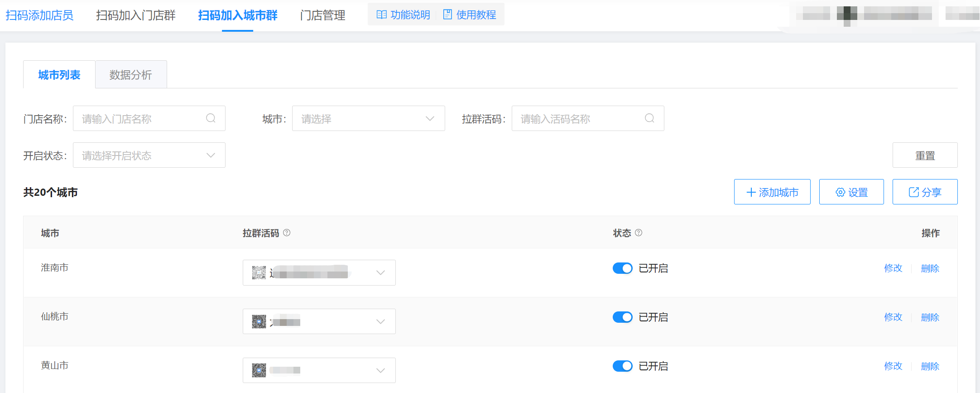This screenshot has height=393, width=980.
Task: Click the search icon in 拉群活码 field
Action: pos(649,118)
